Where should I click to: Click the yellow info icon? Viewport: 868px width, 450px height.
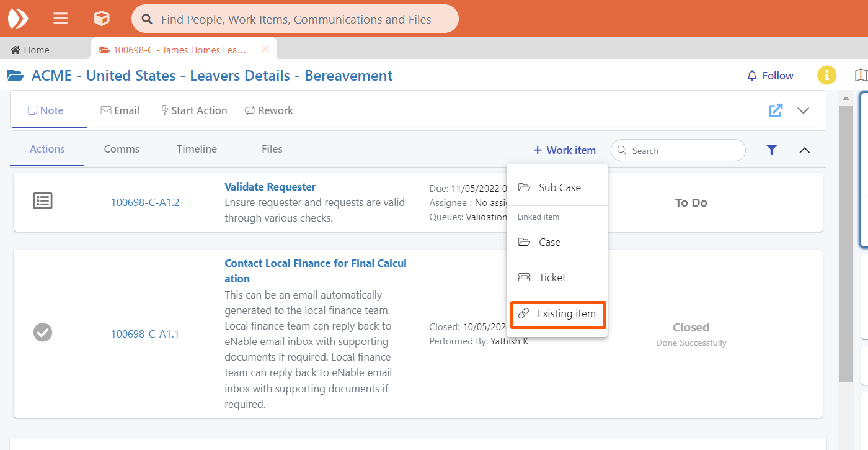826,76
